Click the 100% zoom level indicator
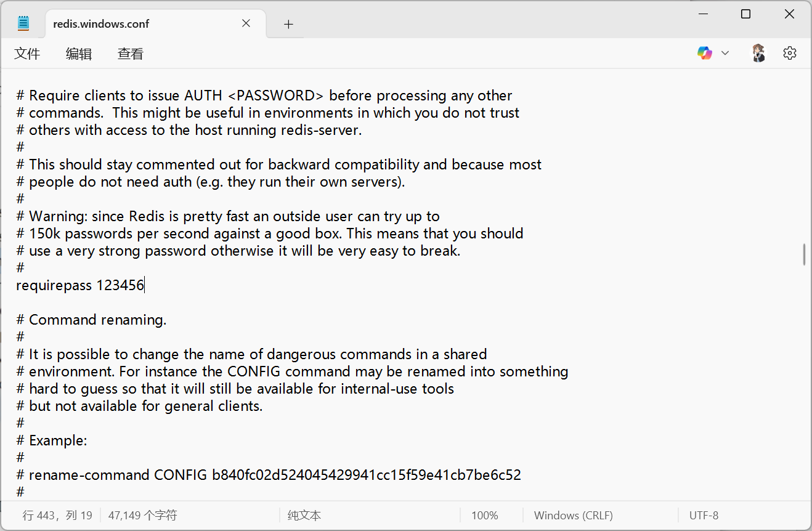 point(485,516)
